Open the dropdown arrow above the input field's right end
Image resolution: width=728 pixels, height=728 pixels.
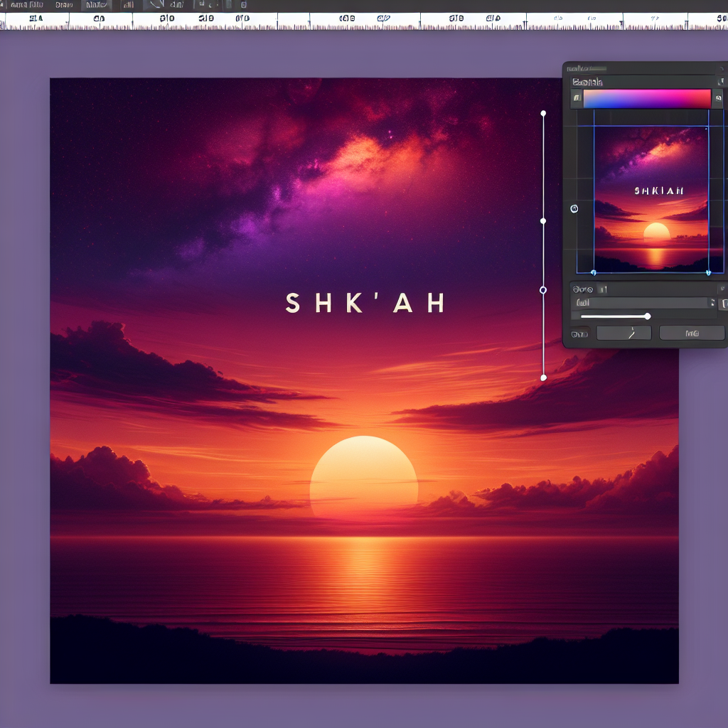tap(722, 289)
